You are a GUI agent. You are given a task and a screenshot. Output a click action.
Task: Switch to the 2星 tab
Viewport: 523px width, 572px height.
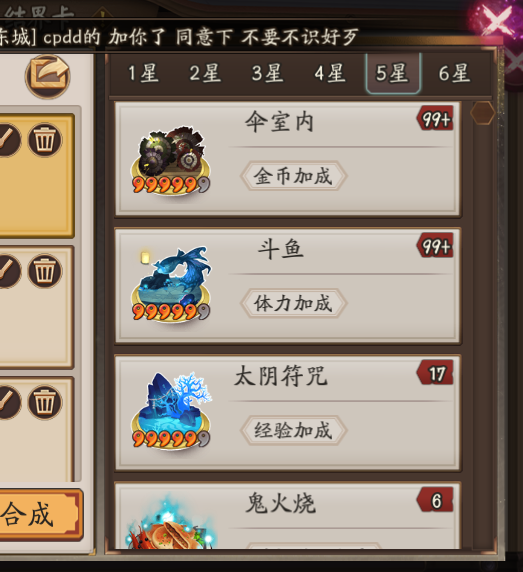point(205,73)
